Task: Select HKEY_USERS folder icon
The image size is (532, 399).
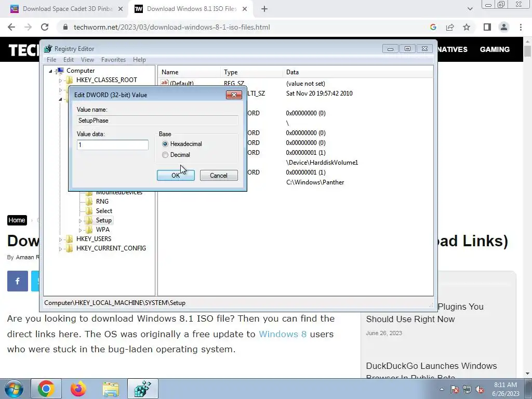Action: [69, 239]
